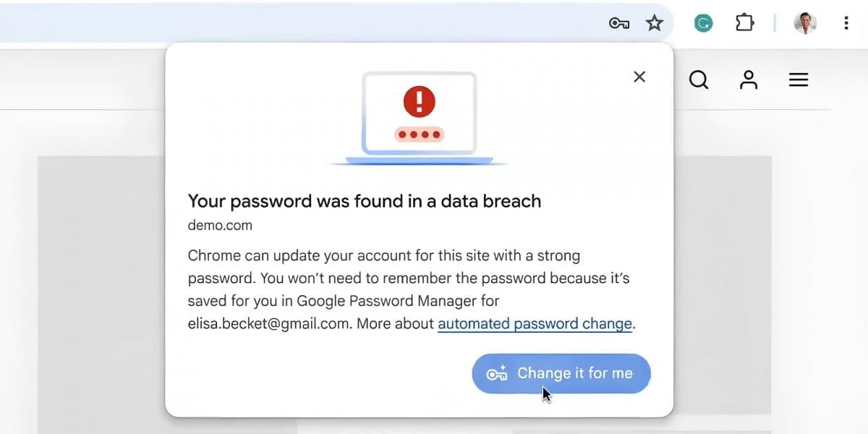Follow the "automated password change" link

535,324
